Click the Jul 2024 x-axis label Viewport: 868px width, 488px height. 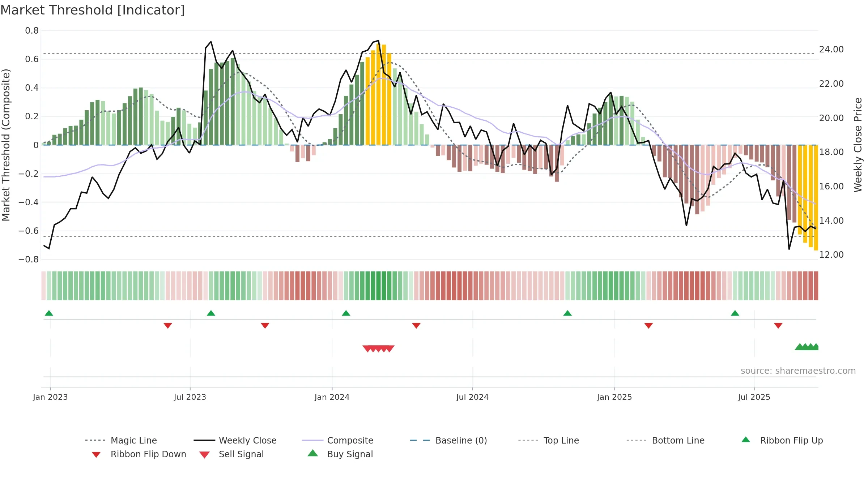[x=472, y=397]
